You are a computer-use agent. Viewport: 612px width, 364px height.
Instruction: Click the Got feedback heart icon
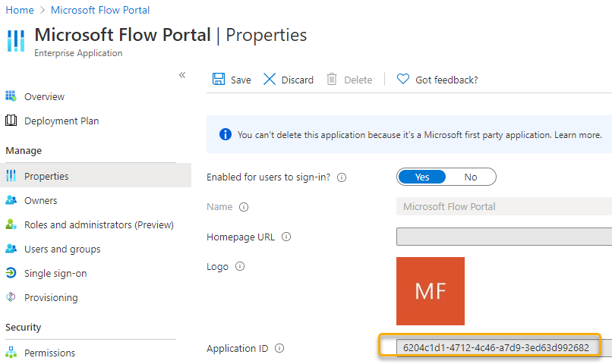(402, 79)
